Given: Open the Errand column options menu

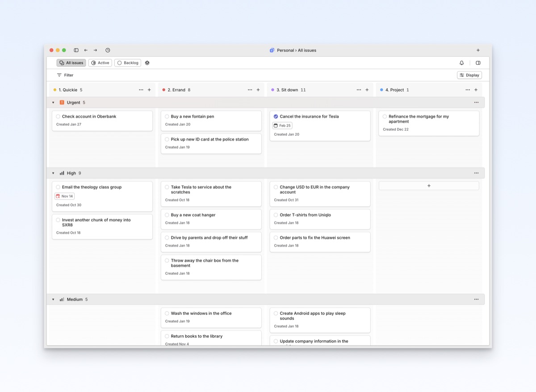Looking at the screenshot, I should coord(250,89).
